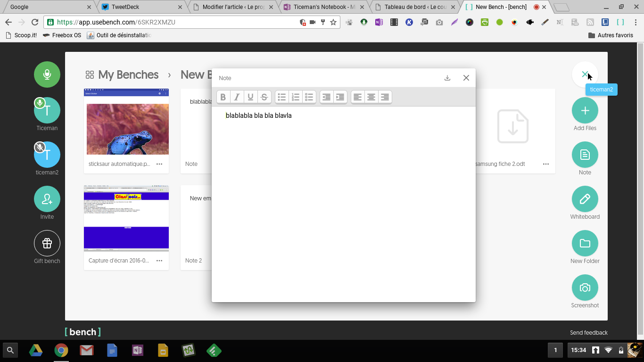This screenshot has width=644, height=362.
Task: Align note text right
Action: pos(385,97)
